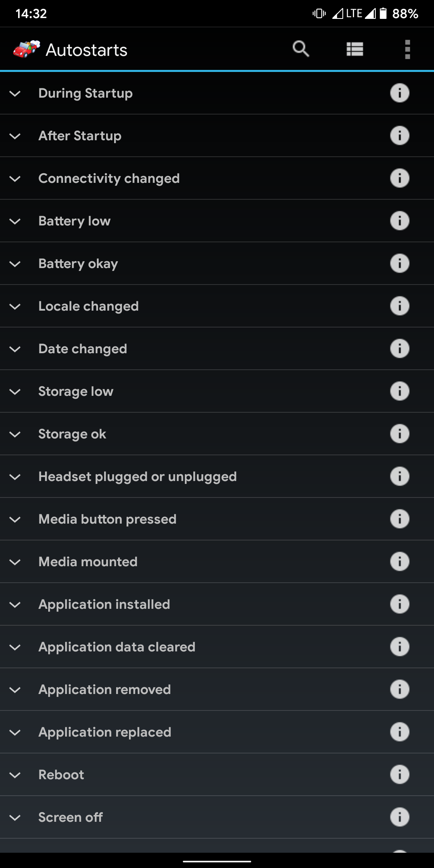Image resolution: width=434 pixels, height=868 pixels.
Task: Tap the Application installed label
Action: click(104, 604)
